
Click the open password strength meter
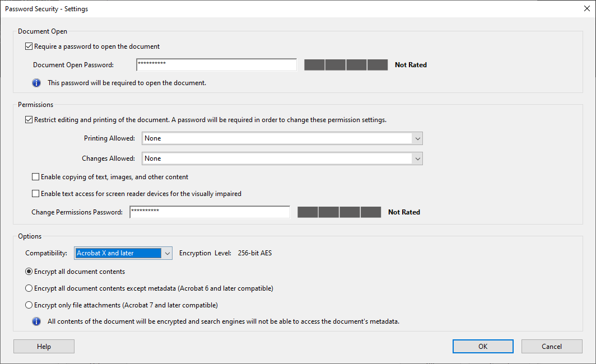[346, 64]
